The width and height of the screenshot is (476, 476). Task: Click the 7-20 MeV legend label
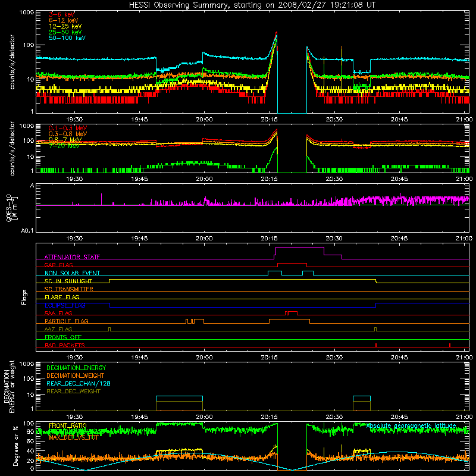pos(64,146)
